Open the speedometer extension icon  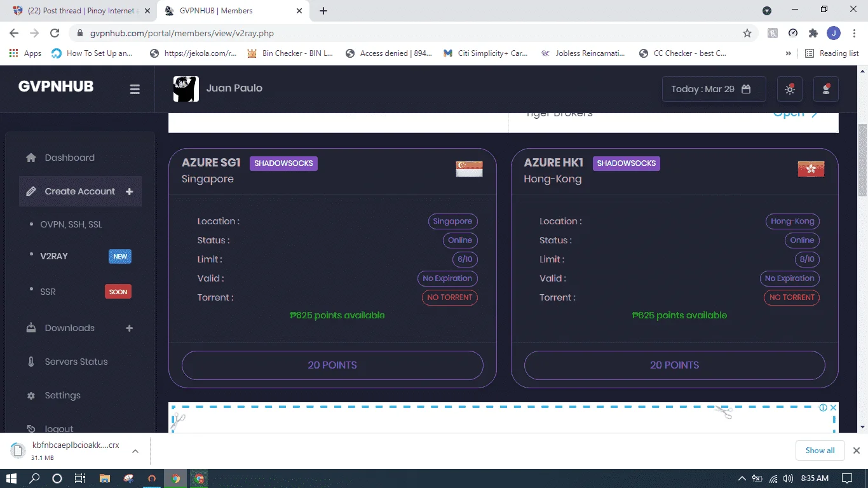coord(793,33)
